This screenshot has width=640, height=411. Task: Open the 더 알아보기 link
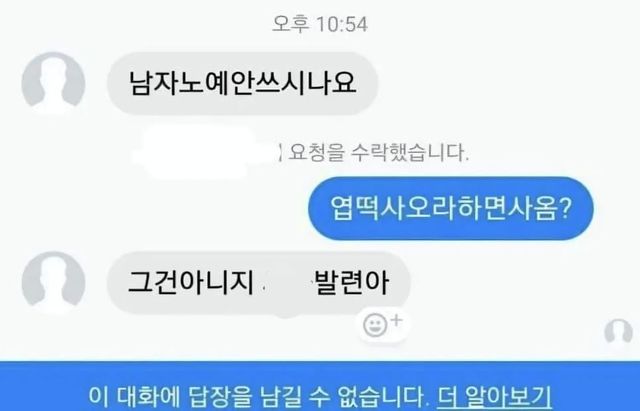point(494,395)
